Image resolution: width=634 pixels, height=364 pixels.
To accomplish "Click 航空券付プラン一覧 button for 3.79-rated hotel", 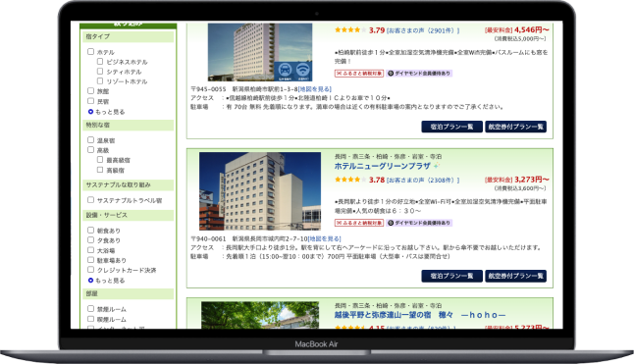I will pos(515,127).
